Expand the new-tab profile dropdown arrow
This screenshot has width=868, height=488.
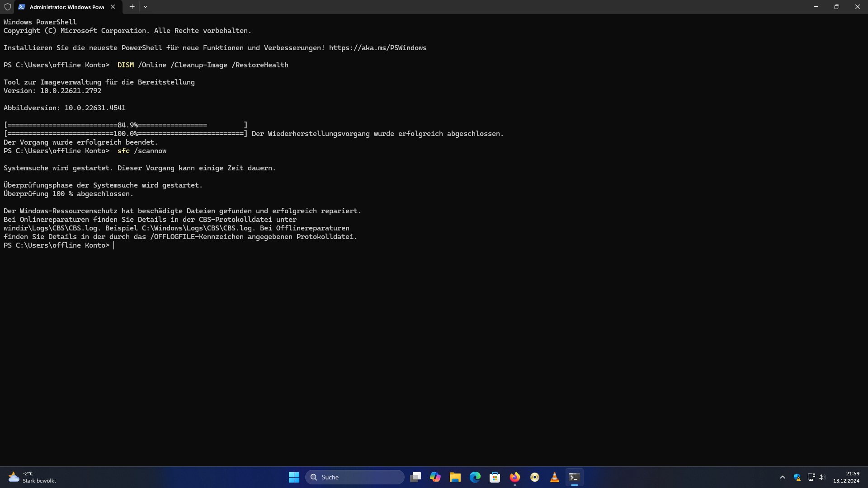tap(146, 7)
